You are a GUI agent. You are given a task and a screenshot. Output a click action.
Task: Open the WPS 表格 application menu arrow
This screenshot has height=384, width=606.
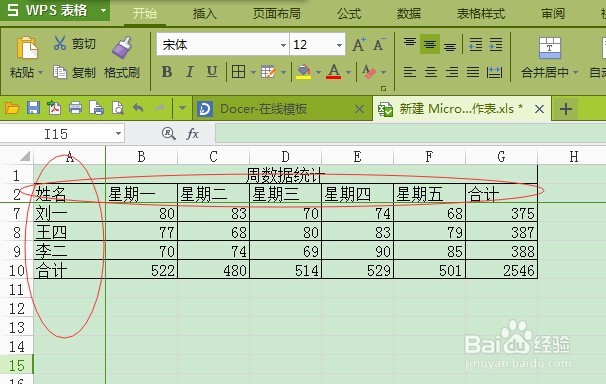coord(103,10)
